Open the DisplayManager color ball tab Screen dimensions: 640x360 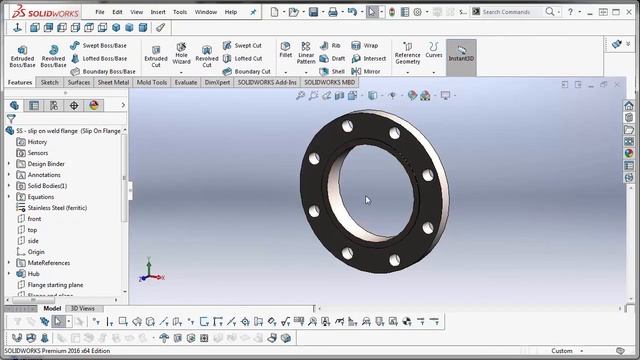(x=94, y=105)
